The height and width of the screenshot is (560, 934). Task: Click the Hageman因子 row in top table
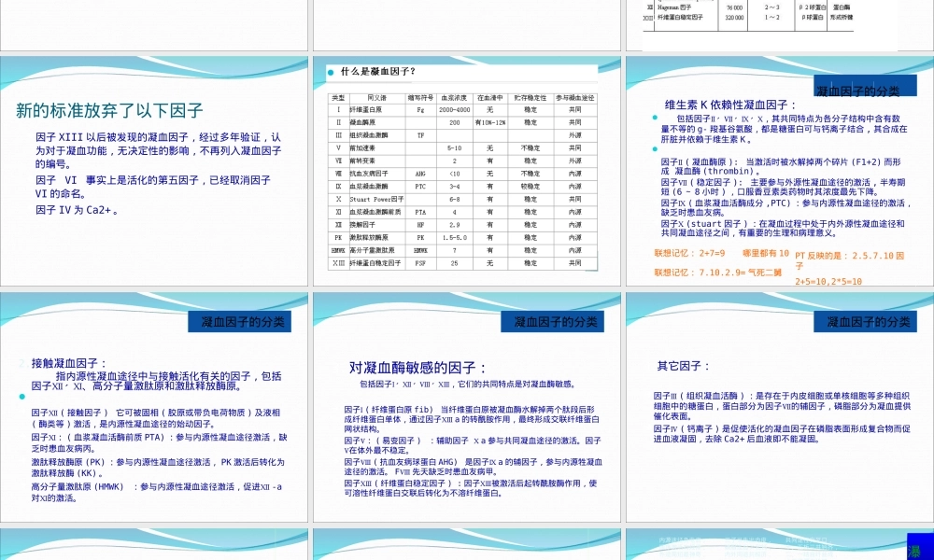coord(749,7)
